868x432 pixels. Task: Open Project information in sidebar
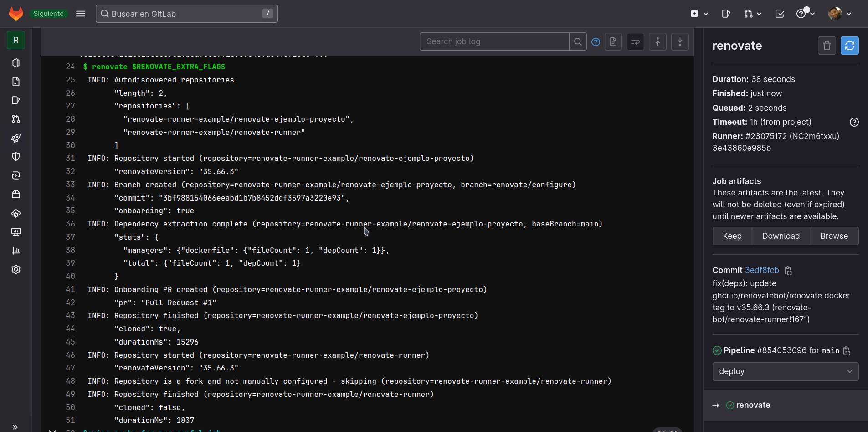pyautogui.click(x=16, y=63)
